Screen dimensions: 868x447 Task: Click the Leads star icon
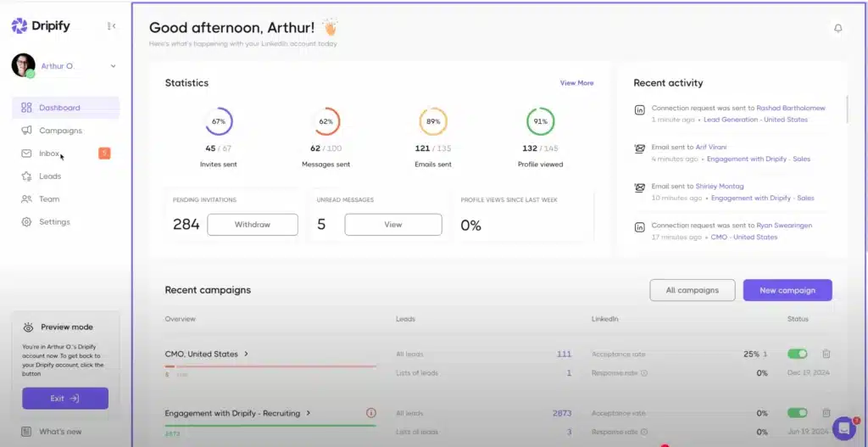pos(26,176)
